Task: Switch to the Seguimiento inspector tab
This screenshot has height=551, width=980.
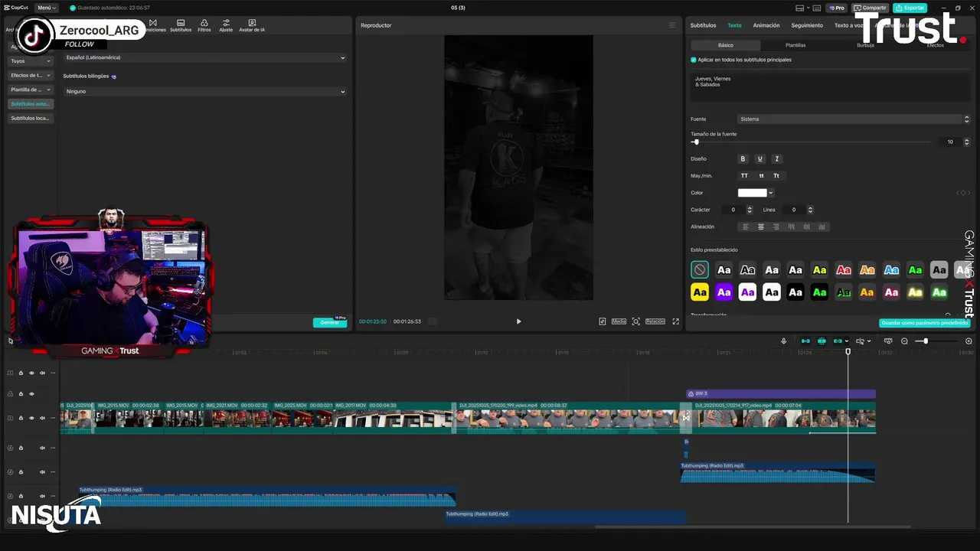Action: pyautogui.click(x=807, y=25)
